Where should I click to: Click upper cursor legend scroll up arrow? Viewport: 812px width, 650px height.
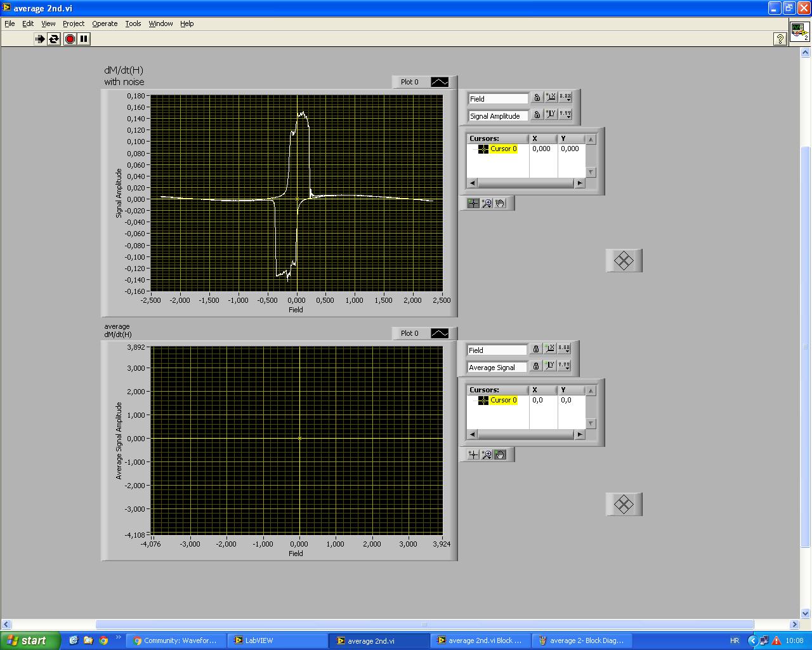pyautogui.click(x=591, y=139)
